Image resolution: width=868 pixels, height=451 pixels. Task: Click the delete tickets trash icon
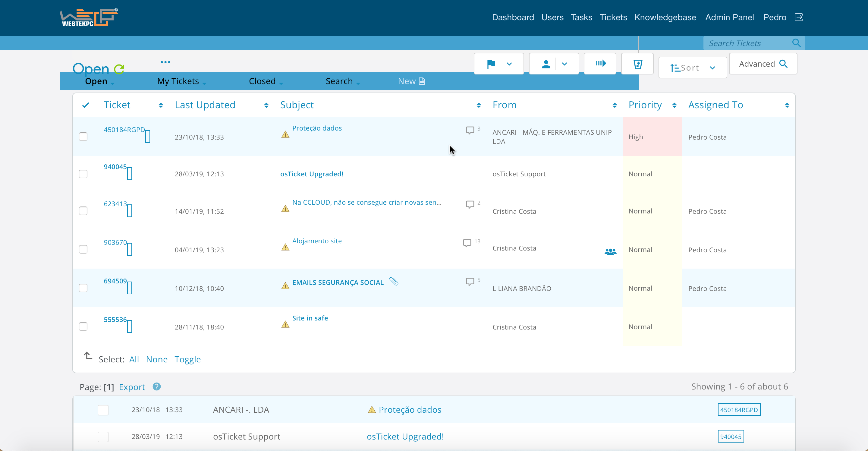(x=637, y=64)
